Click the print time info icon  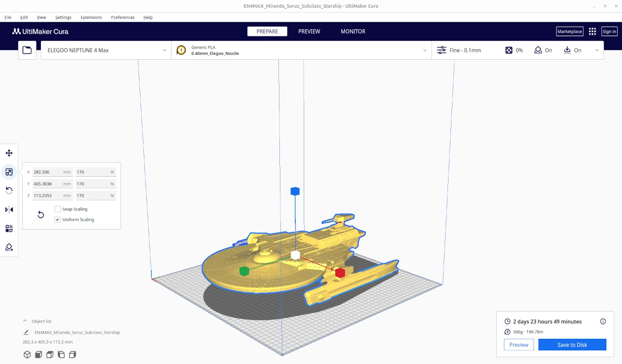tap(603, 321)
